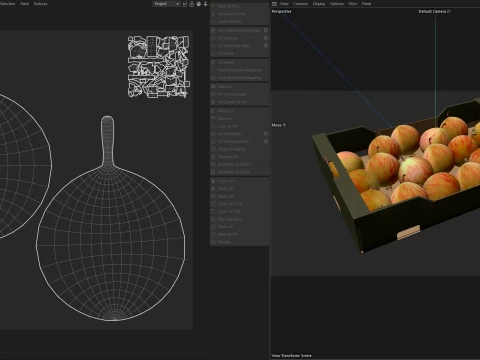Open the viewport View menu

tap(284, 4)
